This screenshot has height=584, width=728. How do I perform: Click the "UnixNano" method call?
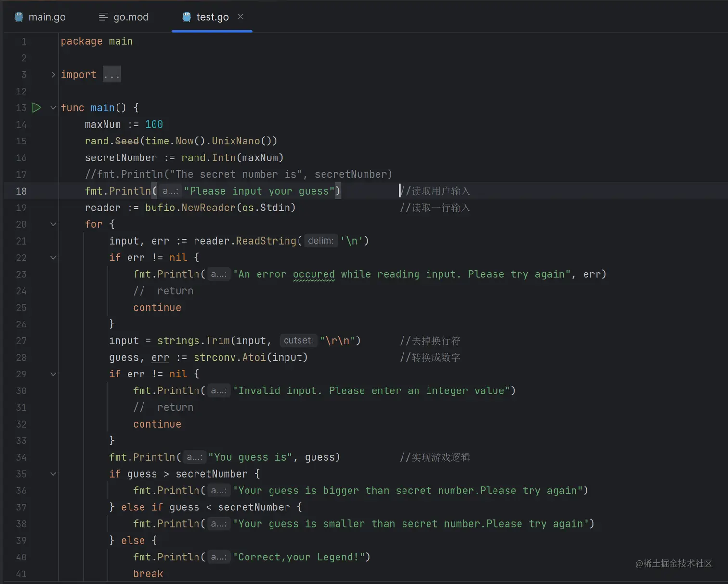tap(236, 141)
